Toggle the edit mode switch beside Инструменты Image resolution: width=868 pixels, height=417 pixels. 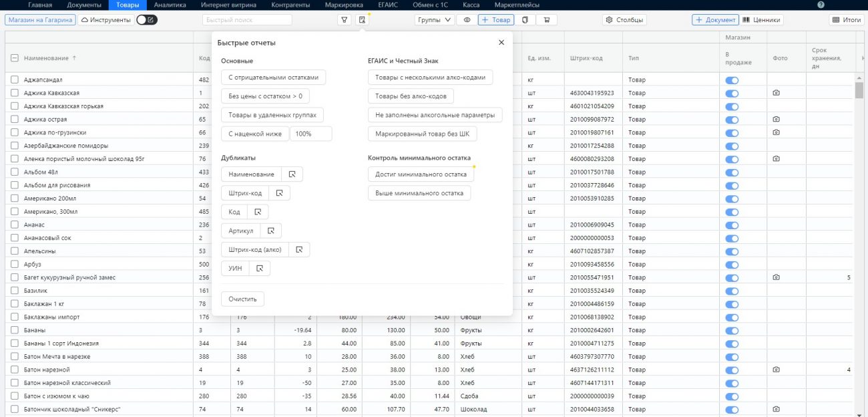click(x=147, y=20)
